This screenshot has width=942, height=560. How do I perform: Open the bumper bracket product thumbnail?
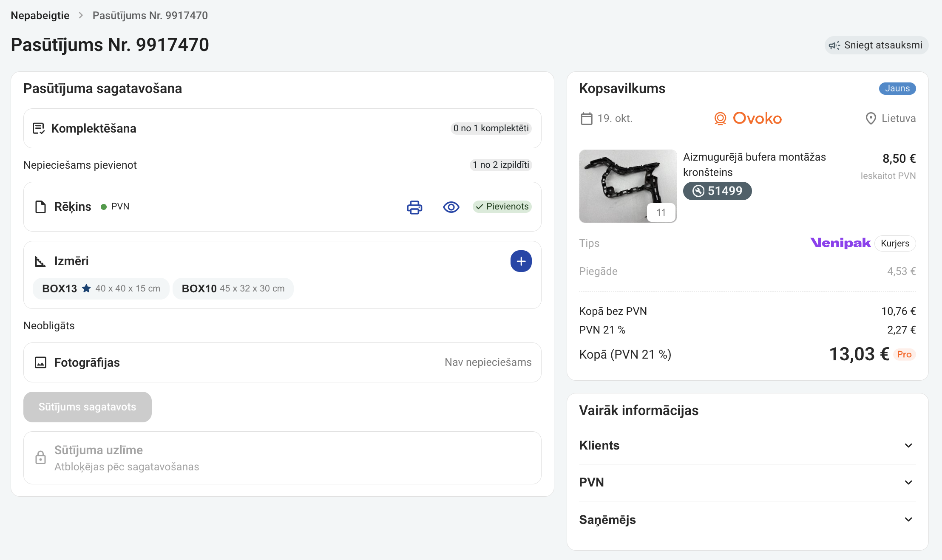[x=628, y=186]
